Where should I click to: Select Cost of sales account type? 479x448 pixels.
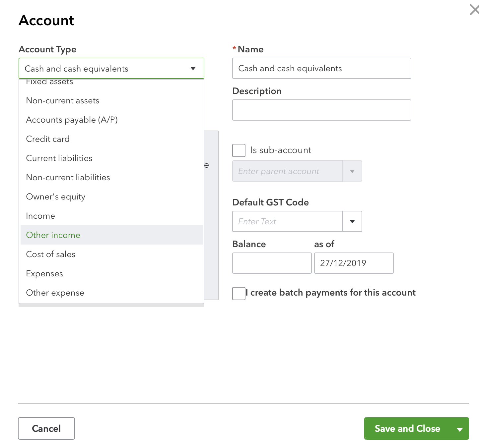pos(50,254)
